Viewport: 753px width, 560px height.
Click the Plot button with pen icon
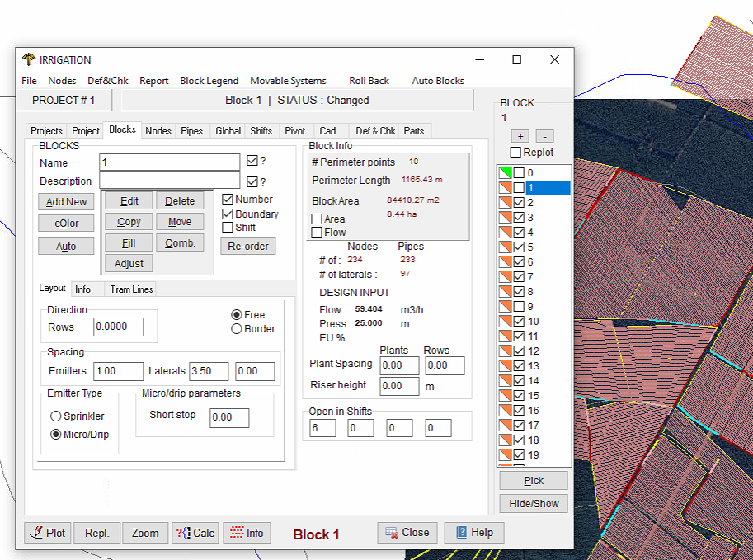point(47,533)
